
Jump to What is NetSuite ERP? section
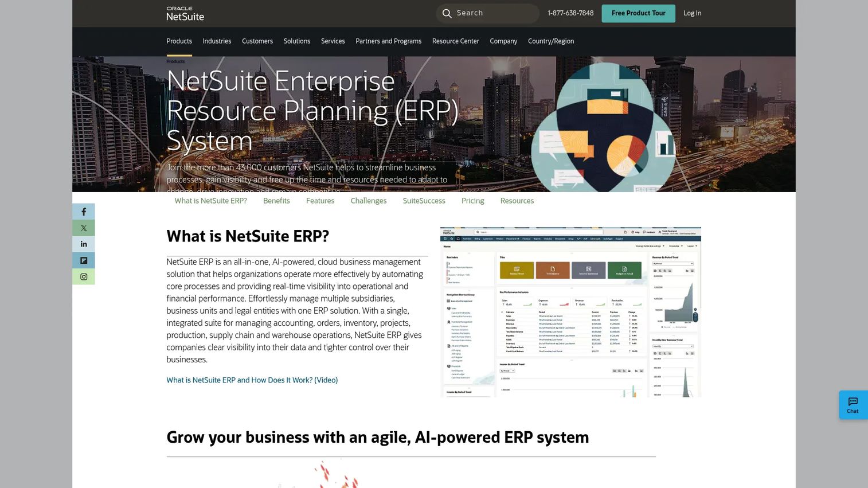[x=210, y=201]
